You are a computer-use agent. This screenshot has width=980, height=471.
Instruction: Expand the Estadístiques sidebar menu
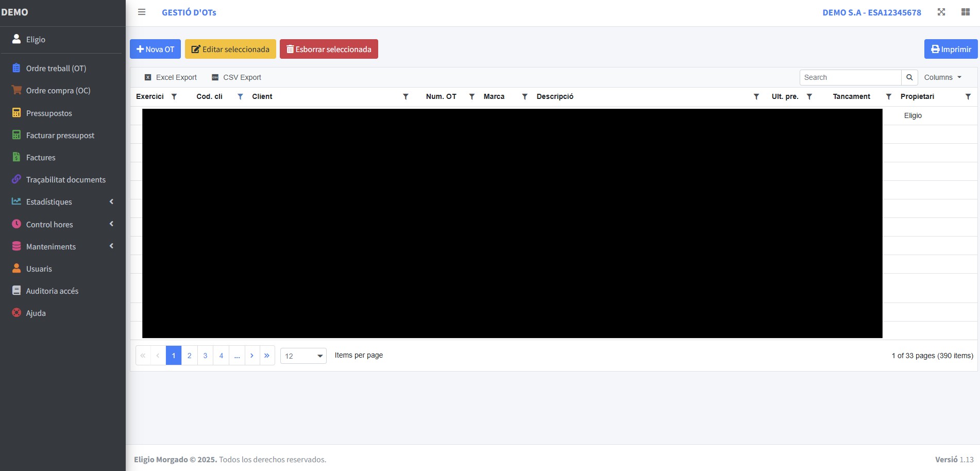62,202
